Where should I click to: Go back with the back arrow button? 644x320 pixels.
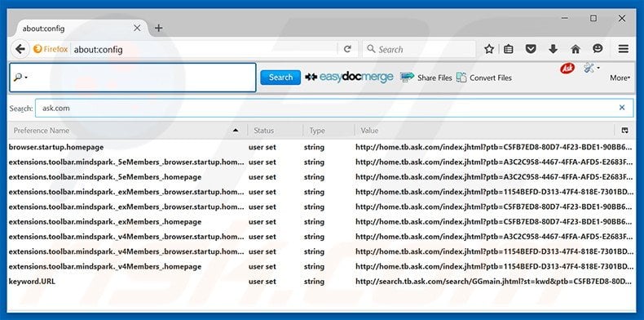click(20, 49)
